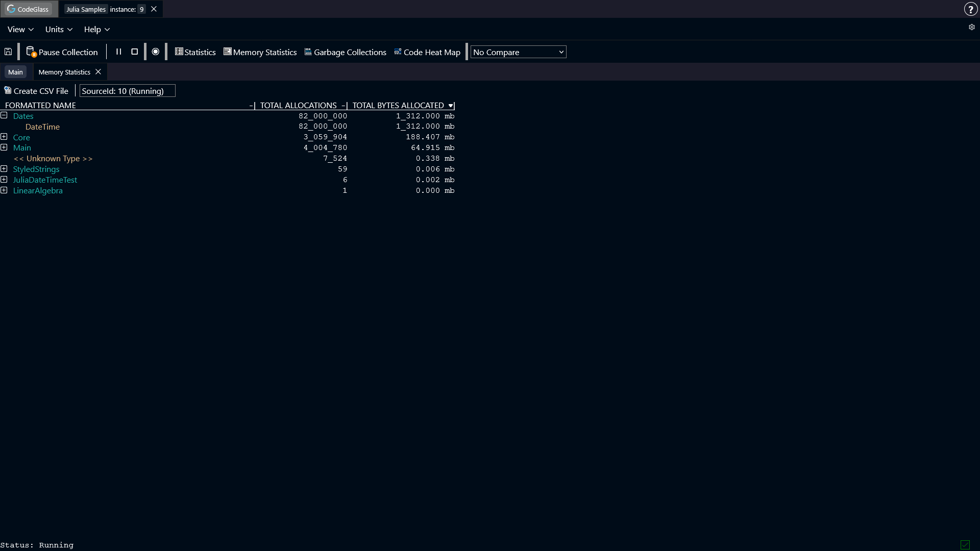Click the Status: Running text
Screen dimensions: 980x551
coord(37,545)
